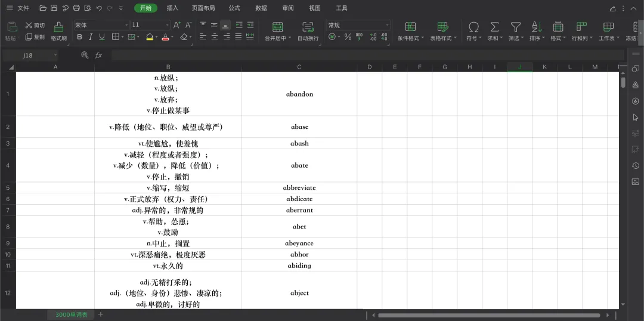644x321 pixels.
Task: Click the increase decimal places icon
Action: [x=373, y=37]
